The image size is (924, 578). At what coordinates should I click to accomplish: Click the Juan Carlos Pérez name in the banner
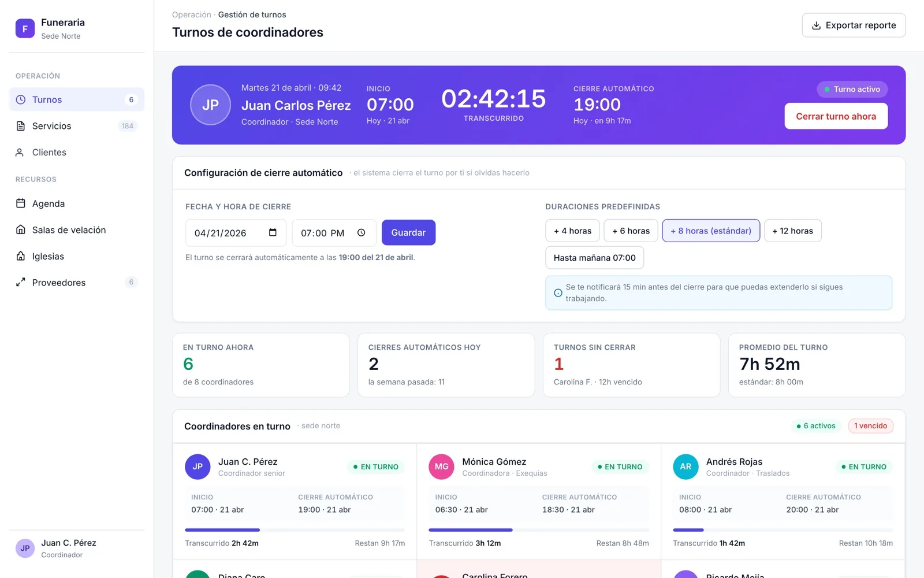[x=296, y=105]
